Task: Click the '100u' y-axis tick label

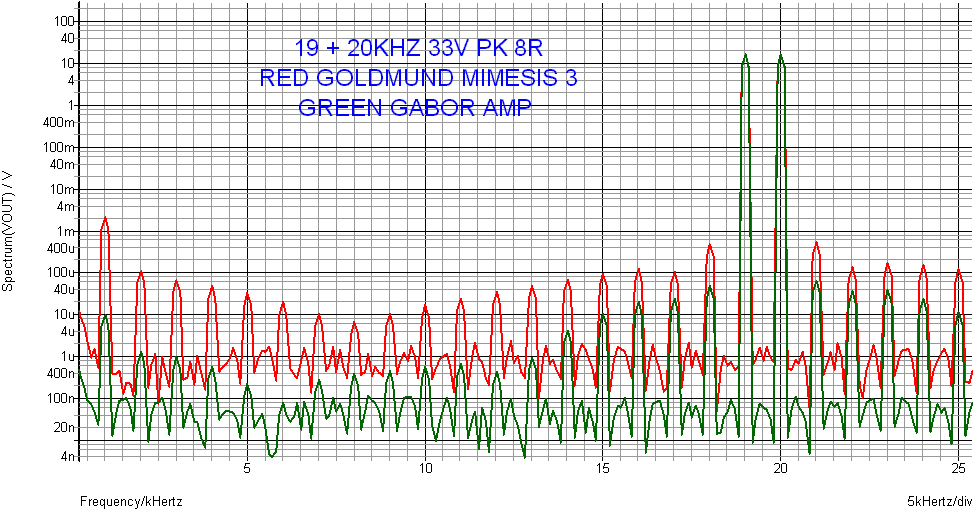Action: [x=63, y=273]
